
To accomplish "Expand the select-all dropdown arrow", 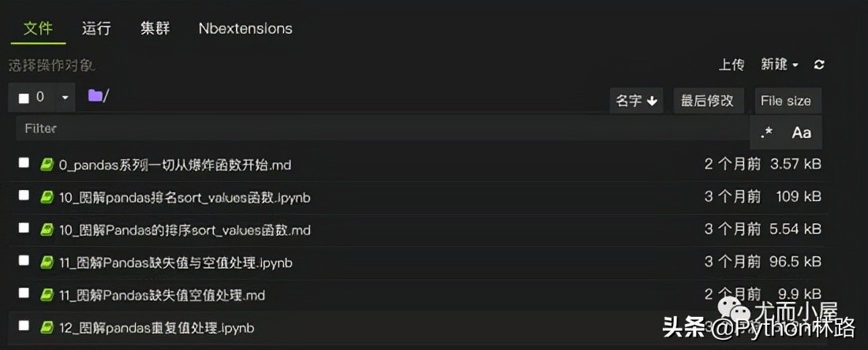I will pos(65,98).
